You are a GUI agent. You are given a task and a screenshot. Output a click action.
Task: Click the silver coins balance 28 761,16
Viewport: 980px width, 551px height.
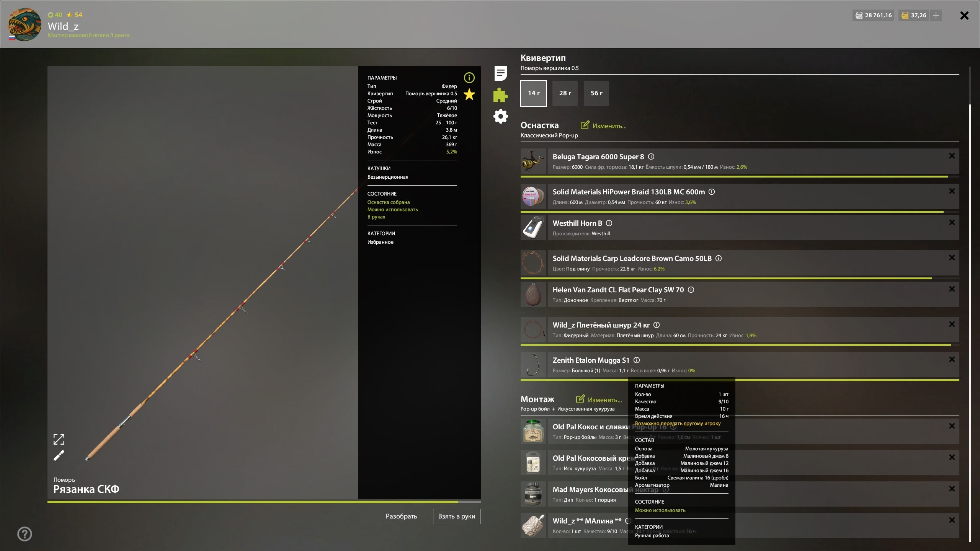pyautogui.click(x=874, y=15)
